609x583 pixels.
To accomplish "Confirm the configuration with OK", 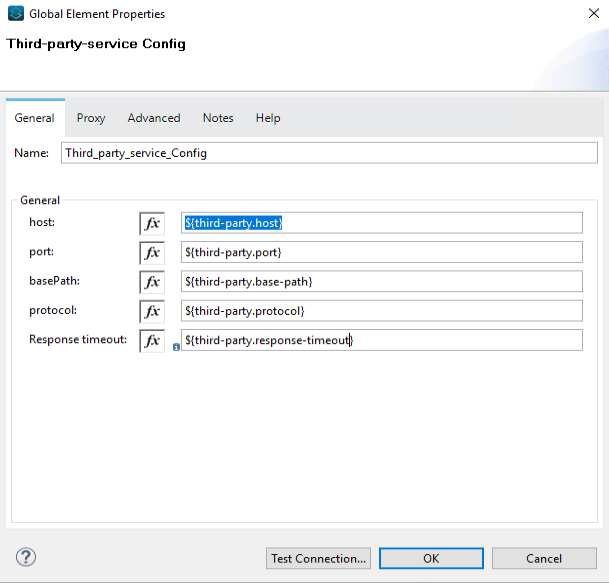I will click(431, 558).
